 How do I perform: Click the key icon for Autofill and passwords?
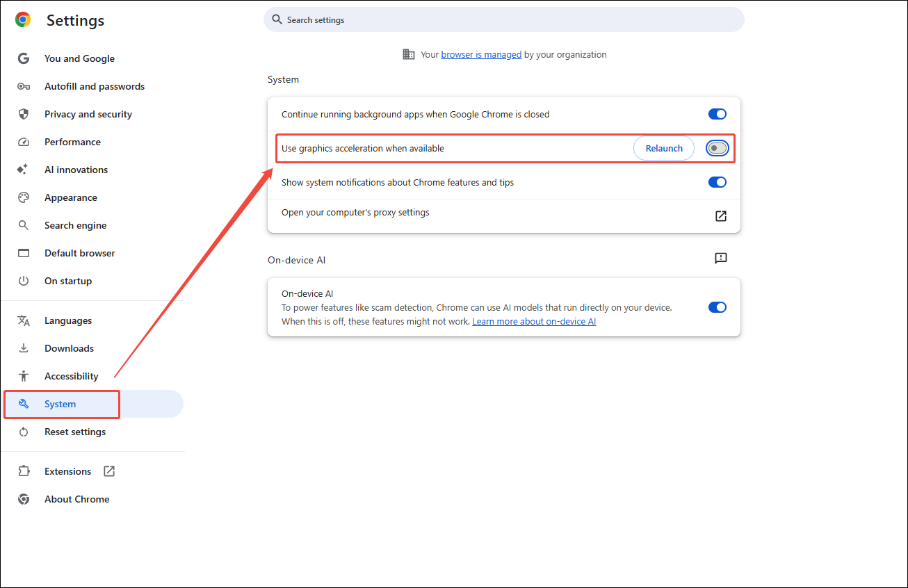coord(24,86)
